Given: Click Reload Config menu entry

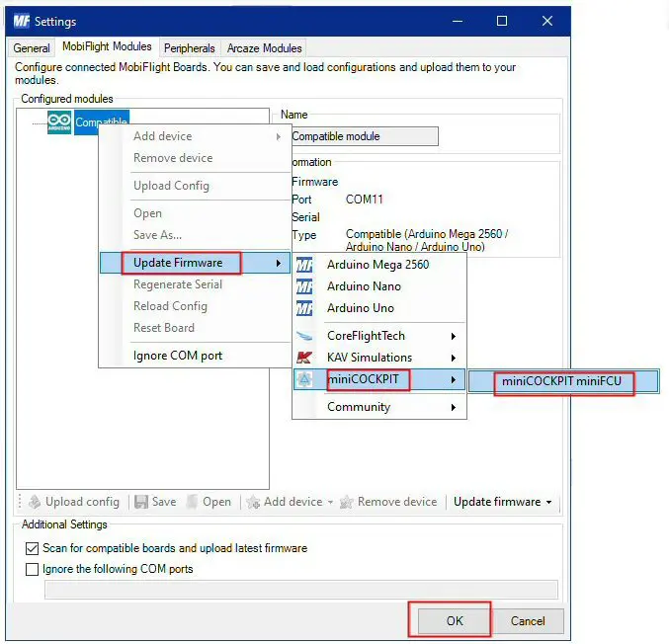Looking at the screenshot, I should pyautogui.click(x=195, y=306).
